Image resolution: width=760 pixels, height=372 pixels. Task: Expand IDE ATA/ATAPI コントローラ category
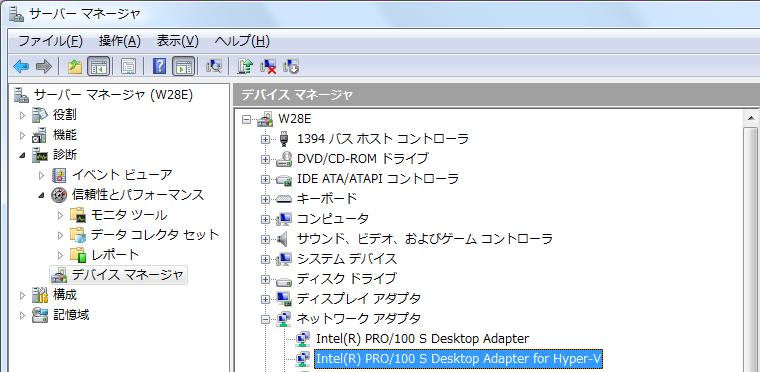click(265, 179)
